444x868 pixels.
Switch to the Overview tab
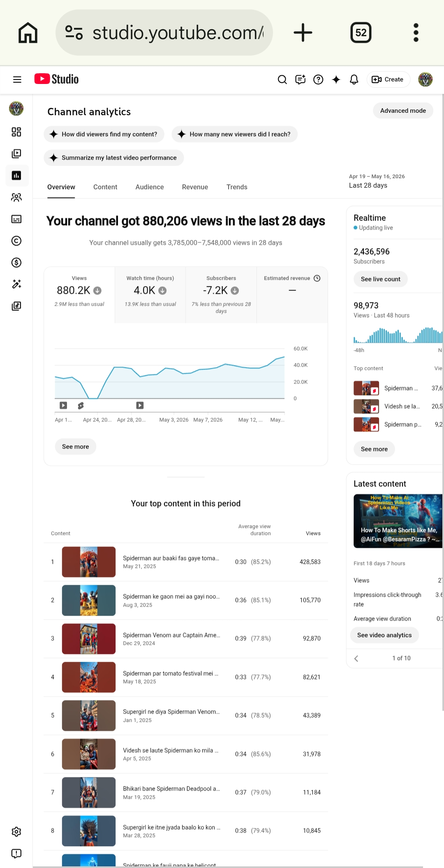61,187
